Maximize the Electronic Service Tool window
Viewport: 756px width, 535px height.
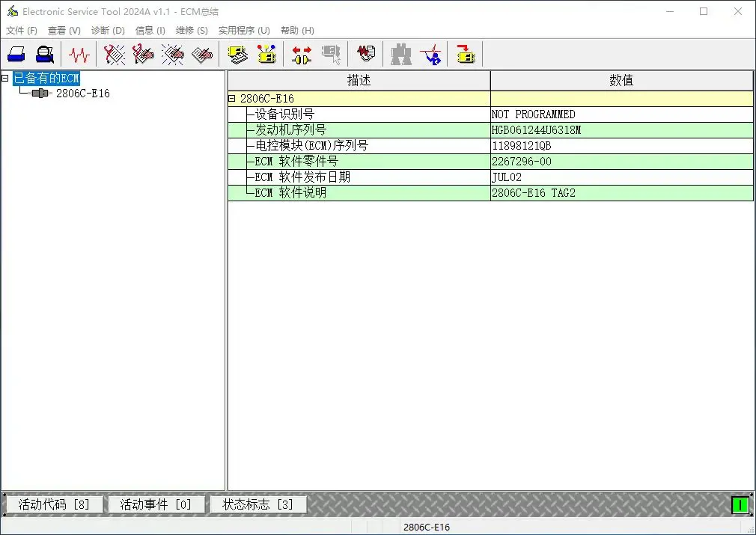tap(704, 11)
